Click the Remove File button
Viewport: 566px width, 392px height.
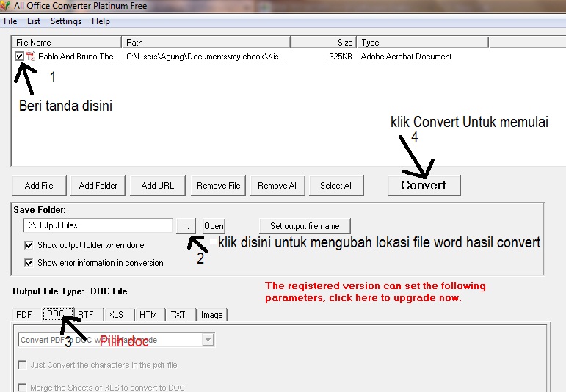point(218,186)
